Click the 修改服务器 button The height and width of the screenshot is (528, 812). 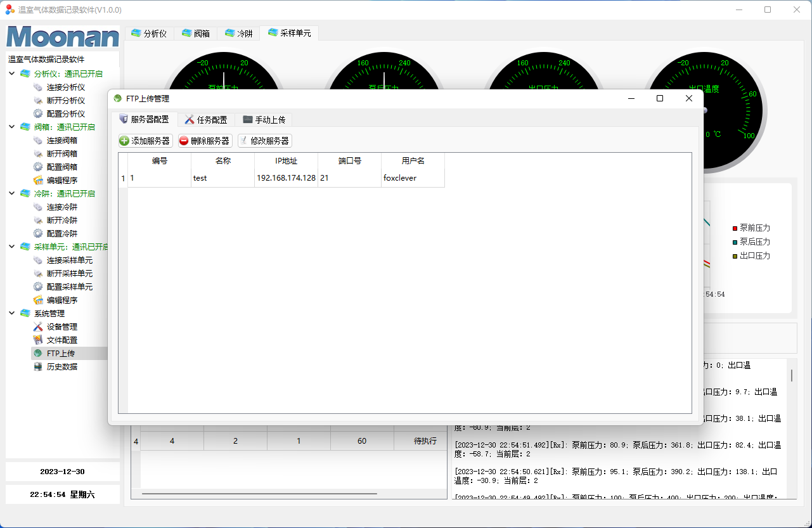point(264,141)
